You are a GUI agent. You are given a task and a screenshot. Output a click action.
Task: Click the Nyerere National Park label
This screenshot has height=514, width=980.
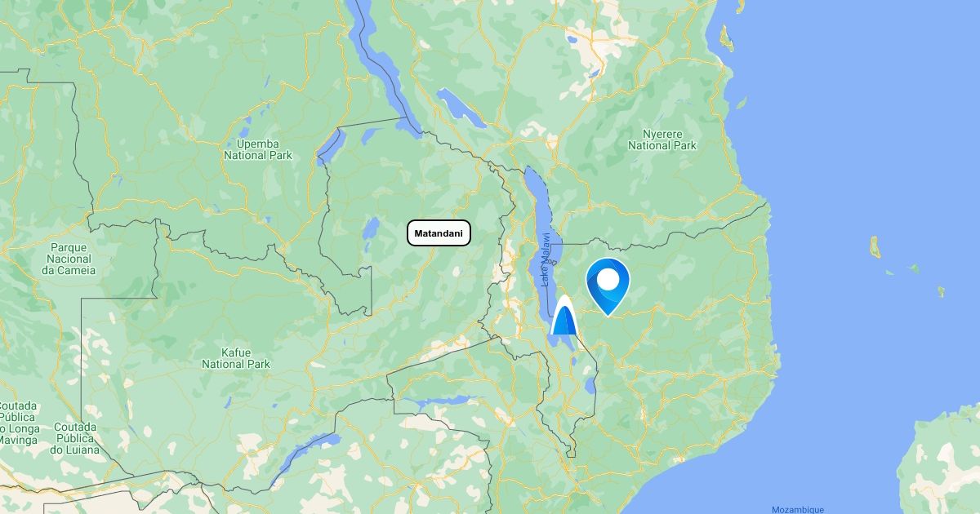pyautogui.click(x=662, y=140)
